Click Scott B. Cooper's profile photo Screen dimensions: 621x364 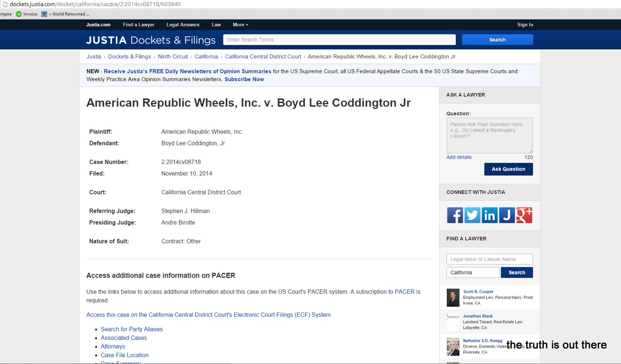453,298
